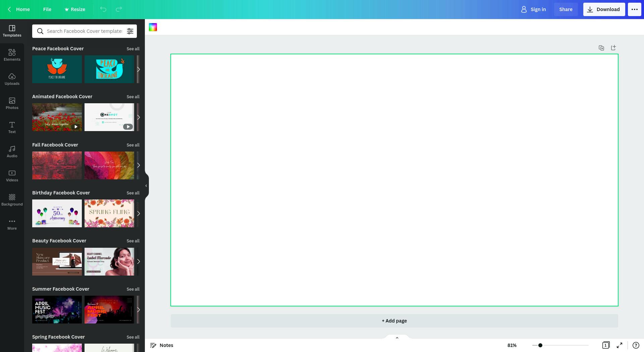Screen dimensions: 644x352
Task: Collapse the templates side panel
Action: point(146,186)
